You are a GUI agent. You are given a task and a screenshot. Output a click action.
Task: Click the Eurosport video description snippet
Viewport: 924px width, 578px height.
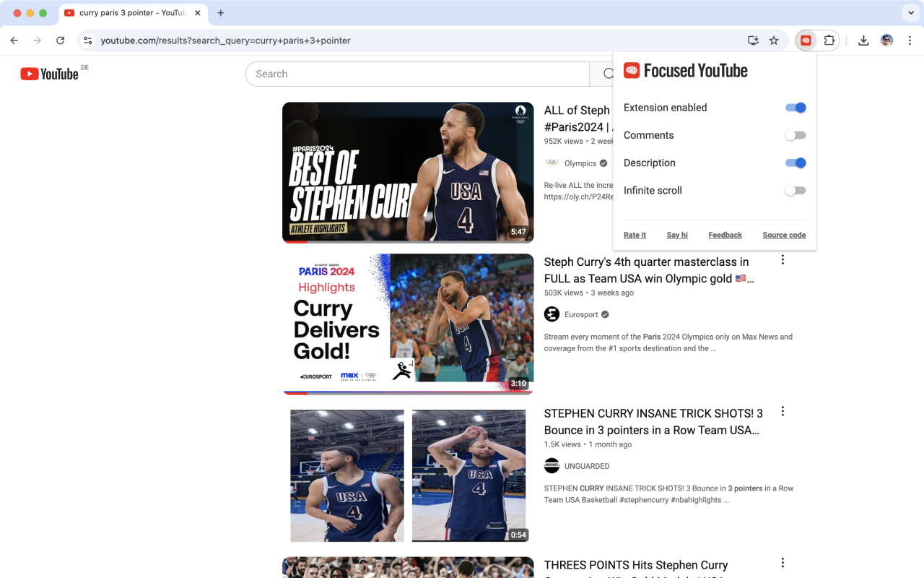point(668,342)
